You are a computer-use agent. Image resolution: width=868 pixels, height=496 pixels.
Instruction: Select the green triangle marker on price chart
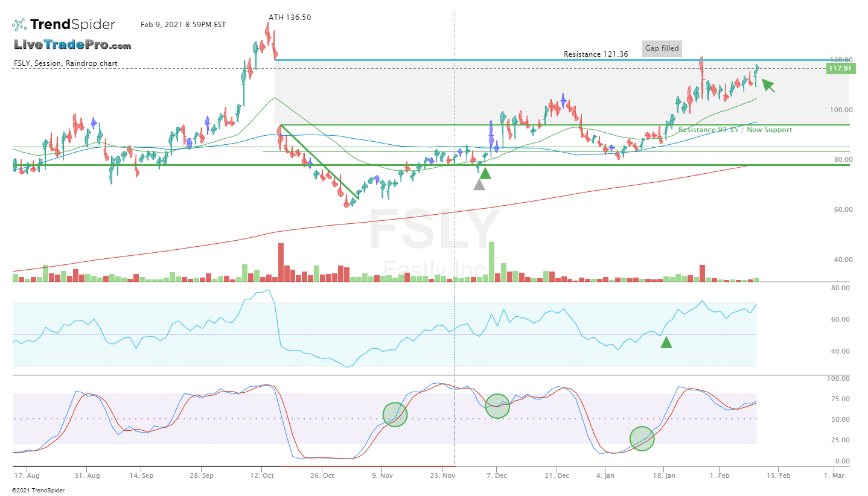(485, 173)
